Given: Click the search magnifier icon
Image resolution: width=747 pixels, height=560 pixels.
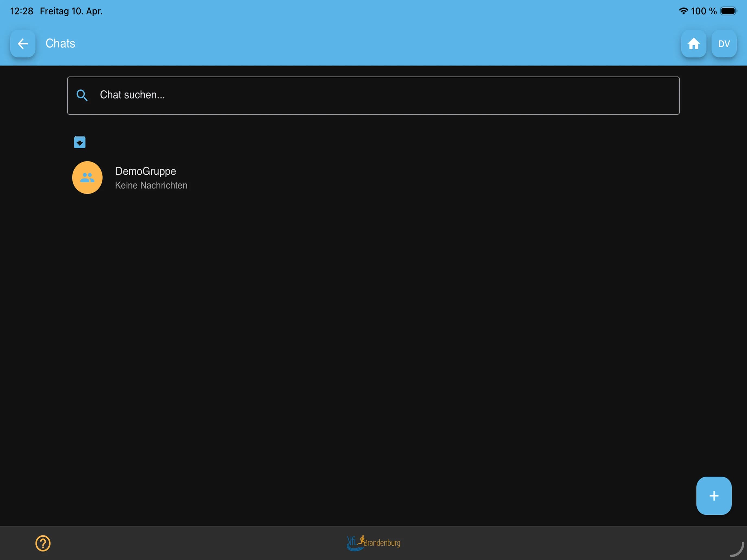Looking at the screenshot, I should [x=82, y=95].
